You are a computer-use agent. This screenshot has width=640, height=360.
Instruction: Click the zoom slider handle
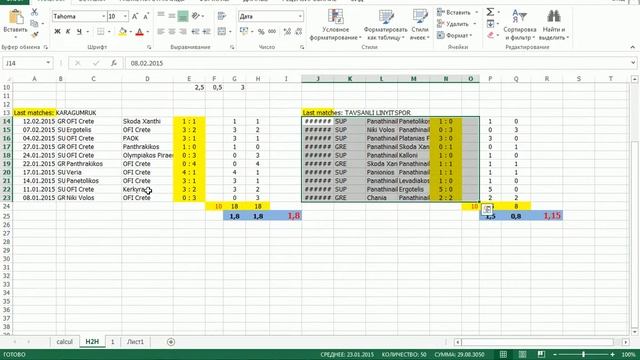pyautogui.click(x=583, y=354)
